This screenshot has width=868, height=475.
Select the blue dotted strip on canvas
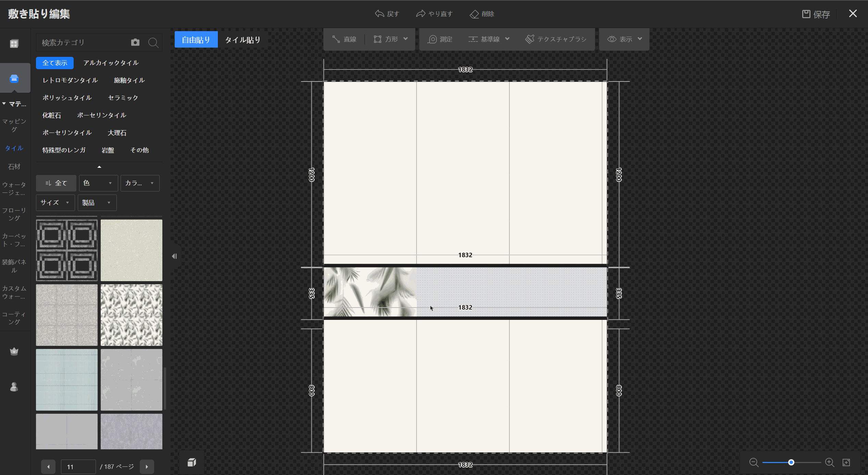[511, 292]
